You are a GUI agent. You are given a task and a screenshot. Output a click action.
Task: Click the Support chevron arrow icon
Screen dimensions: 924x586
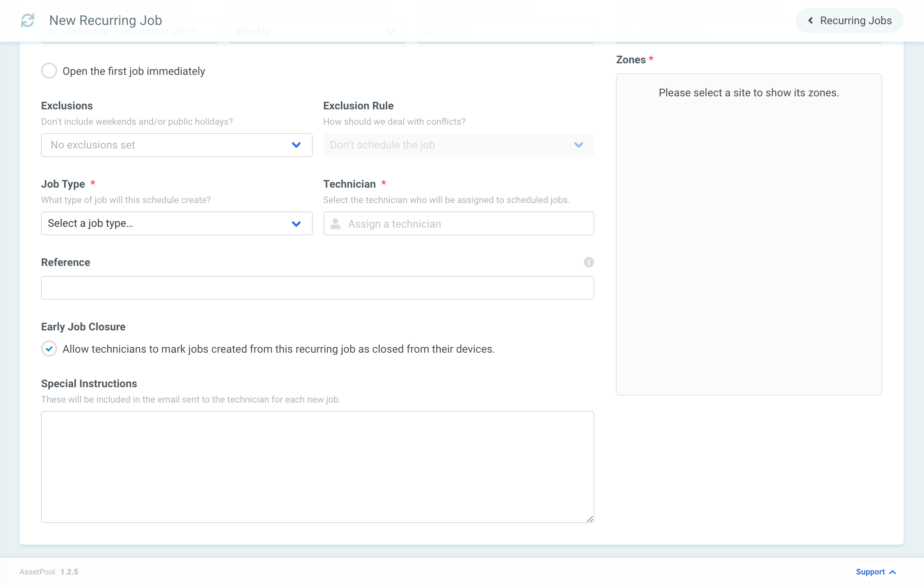(x=893, y=572)
